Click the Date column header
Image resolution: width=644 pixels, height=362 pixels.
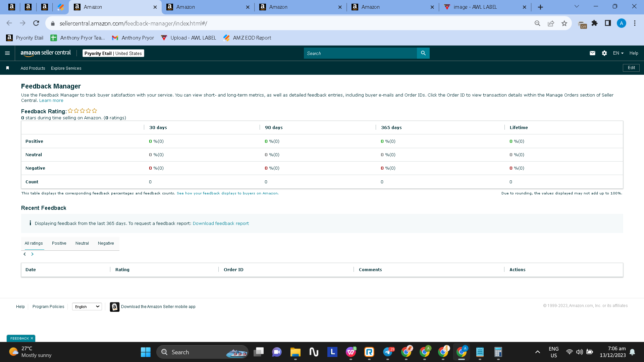click(31, 270)
